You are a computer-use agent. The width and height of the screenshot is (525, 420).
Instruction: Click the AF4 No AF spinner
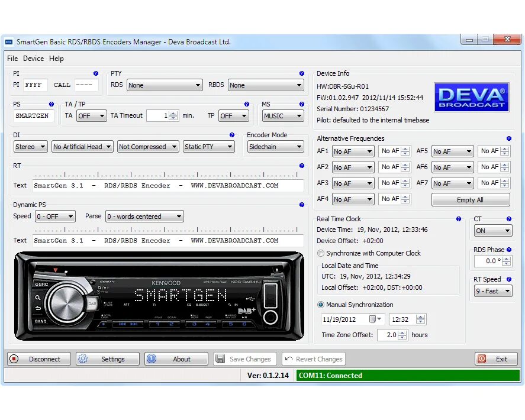pos(405,199)
